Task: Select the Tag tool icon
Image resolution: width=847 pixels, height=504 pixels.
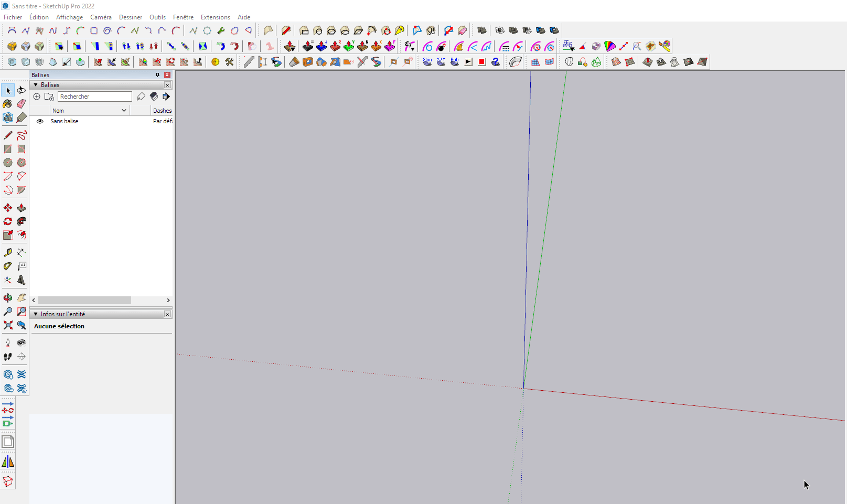Action: 22,117
